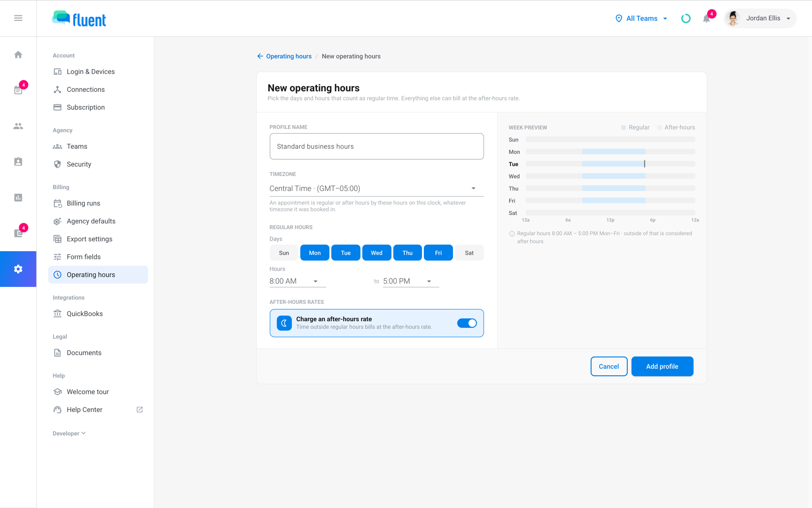This screenshot has height=508, width=812.
Task: Open QuickBooks integration settings
Action: tap(98, 314)
